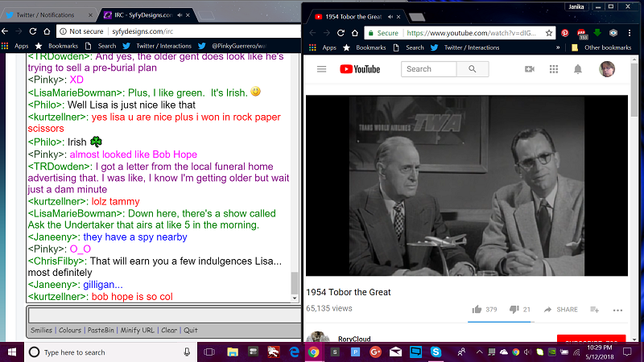Click the IRC chat message input box
The image size is (644, 362).
click(164, 315)
